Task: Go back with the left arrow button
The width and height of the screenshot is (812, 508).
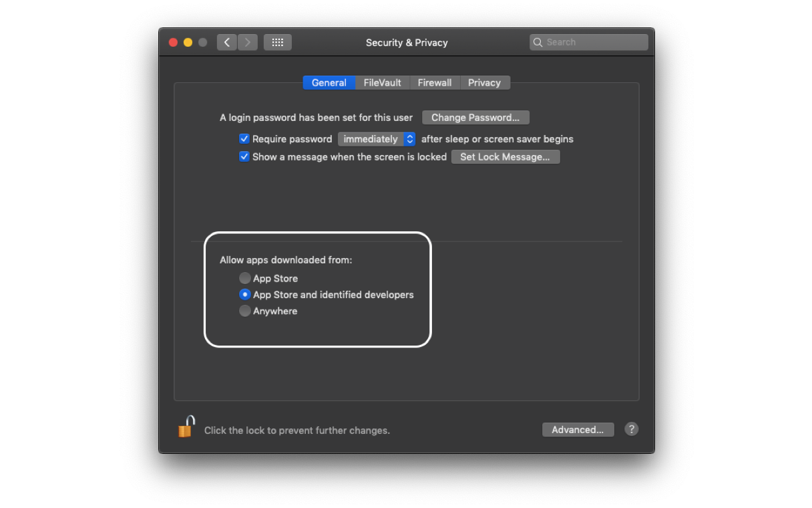Action: click(227, 42)
